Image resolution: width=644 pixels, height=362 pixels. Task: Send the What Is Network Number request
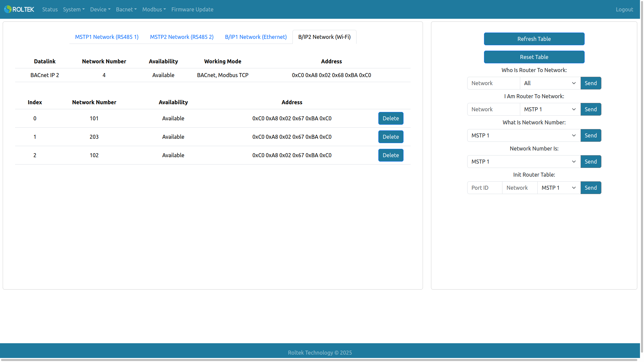(591, 135)
